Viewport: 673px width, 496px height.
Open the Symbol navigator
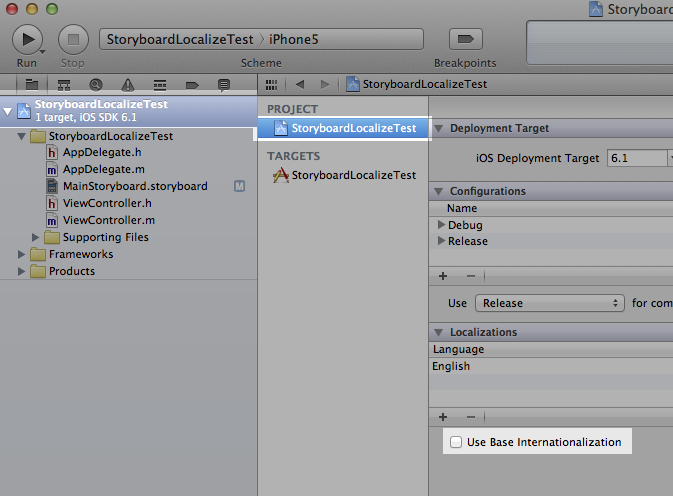(x=64, y=85)
